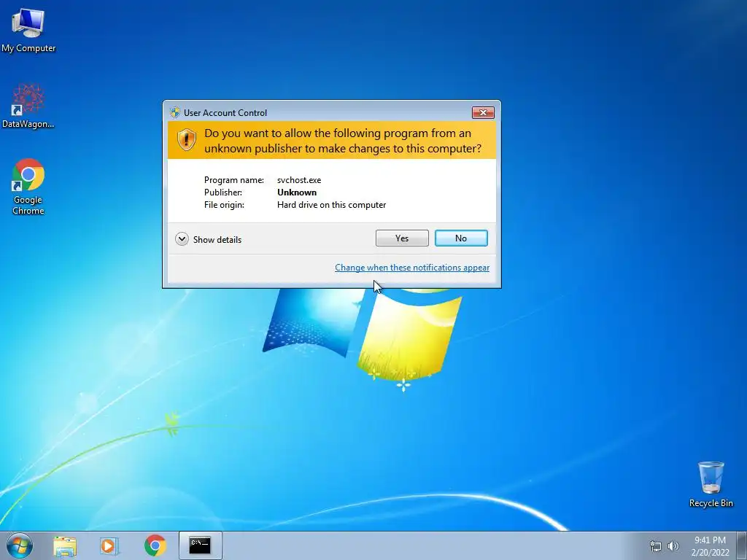This screenshot has width=747, height=560.
Task: Open the Windows Start menu orb
Action: [20, 545]
